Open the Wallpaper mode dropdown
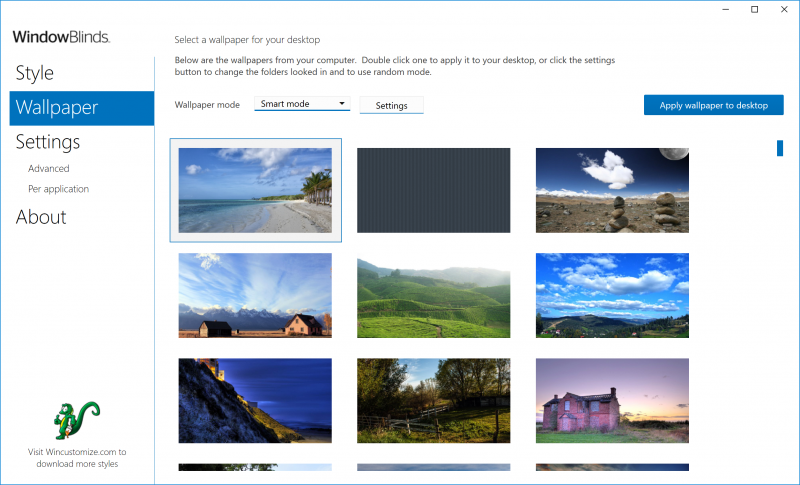 pyautogui.click(x=302, y=104)
